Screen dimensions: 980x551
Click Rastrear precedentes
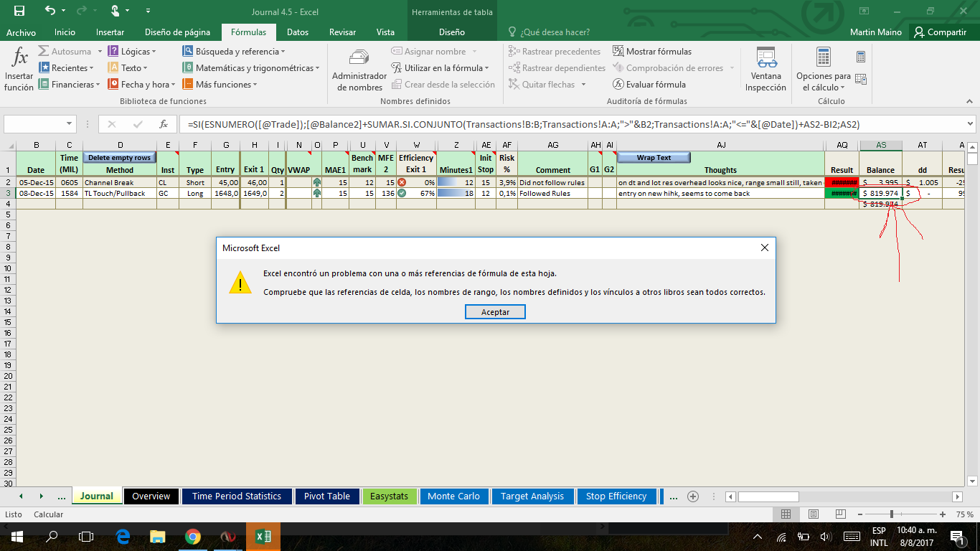coord(555,52)
